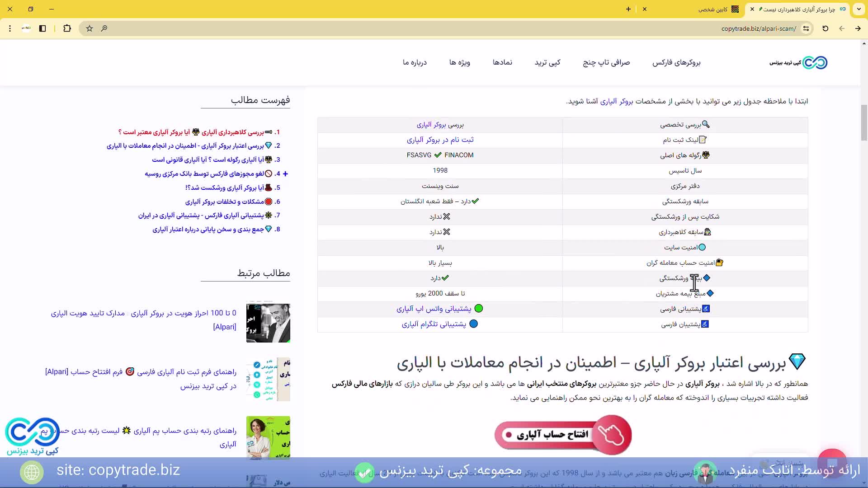
Task: Click the Copy Trade Business site logo
Action: [798, 62]
